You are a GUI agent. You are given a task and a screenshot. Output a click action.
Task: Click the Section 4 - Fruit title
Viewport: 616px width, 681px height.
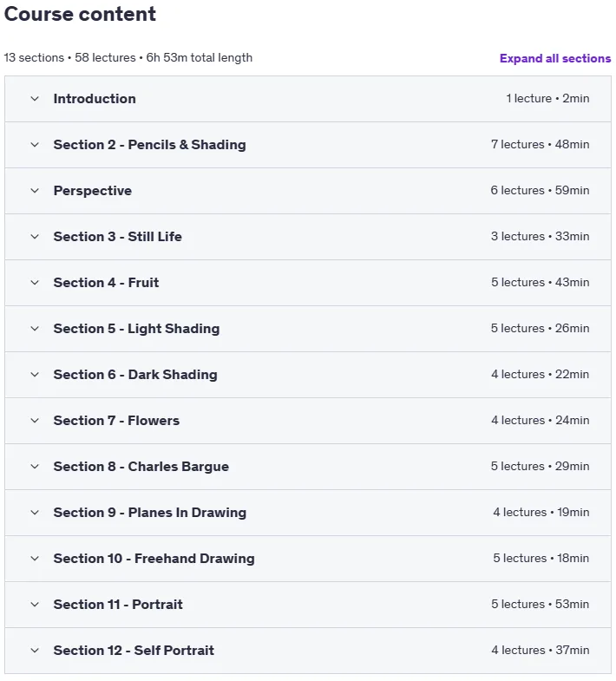tap(106, 283)
